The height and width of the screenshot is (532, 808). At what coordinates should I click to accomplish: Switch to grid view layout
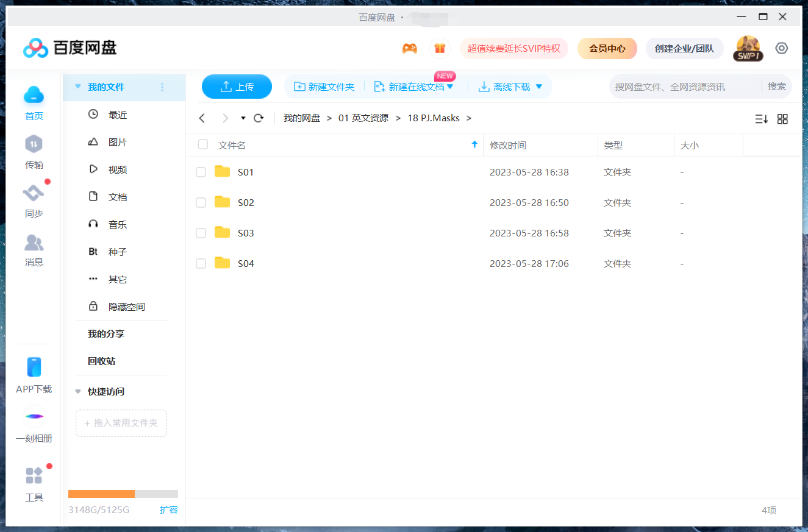click(782, 119)
